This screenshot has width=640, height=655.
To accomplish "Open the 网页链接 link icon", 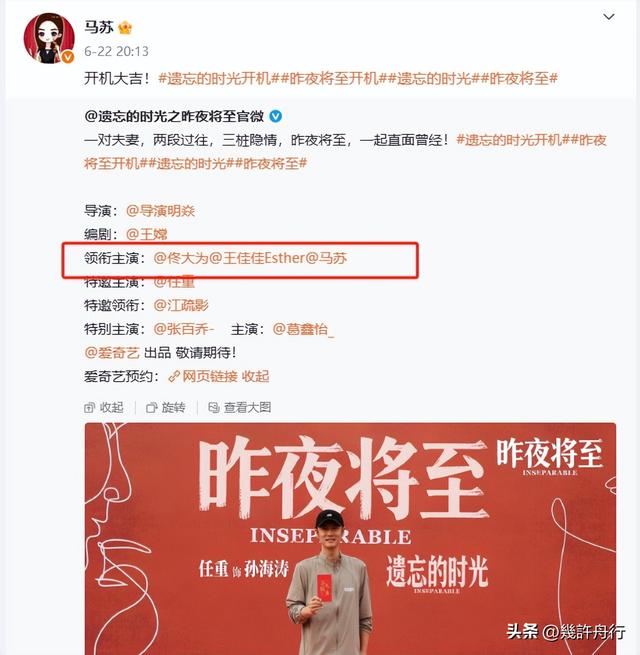I will coord(174,377).
